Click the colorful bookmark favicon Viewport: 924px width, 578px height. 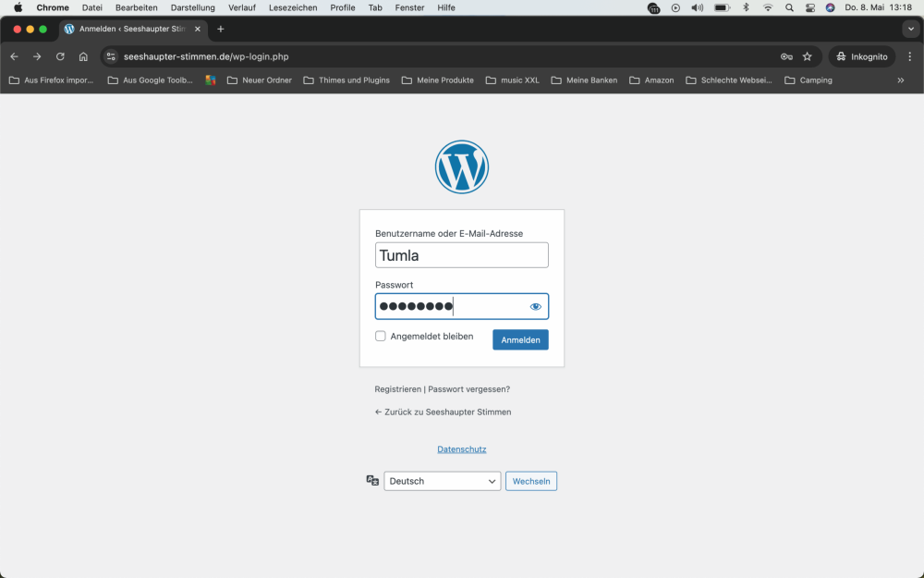pyautogui.click(x=211, y=80)
